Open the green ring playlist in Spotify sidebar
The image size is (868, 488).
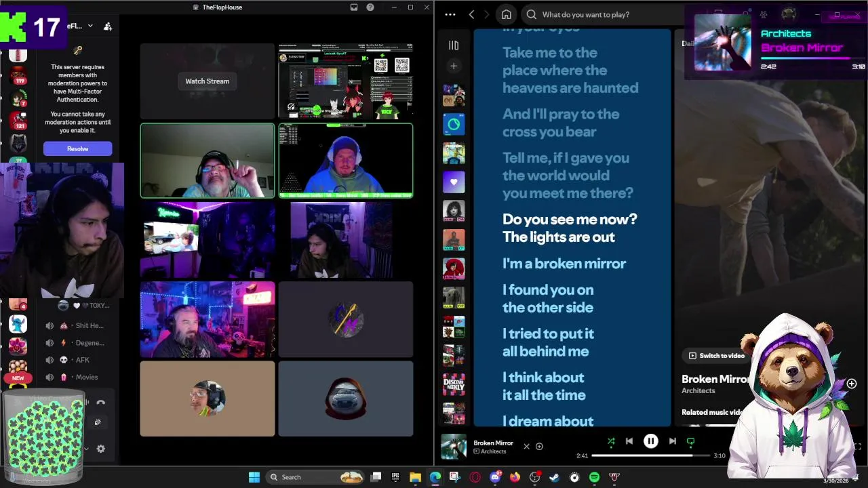click(454, 124)
